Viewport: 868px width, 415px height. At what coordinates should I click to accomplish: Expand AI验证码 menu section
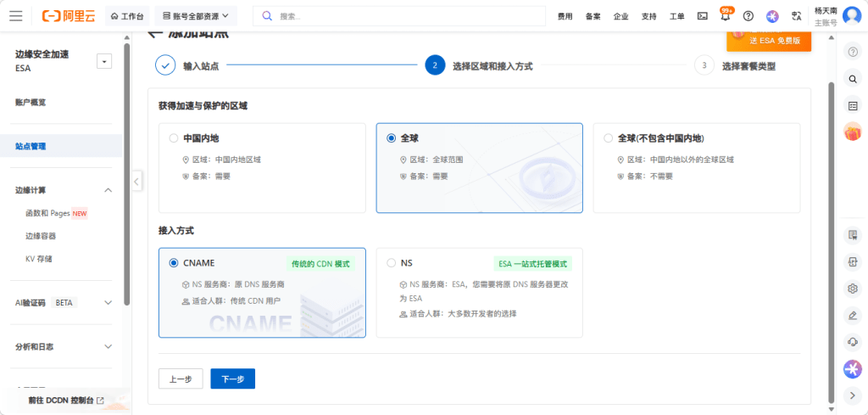(x=108, y=302)
